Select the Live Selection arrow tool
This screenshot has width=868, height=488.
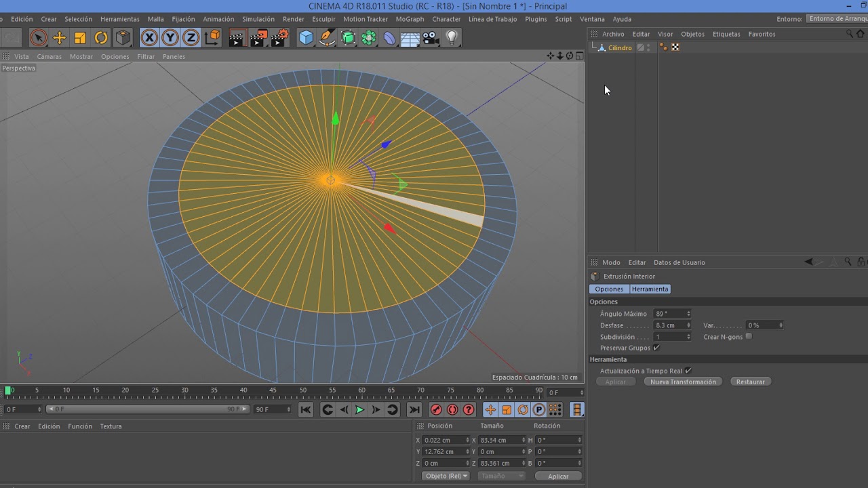39,38
